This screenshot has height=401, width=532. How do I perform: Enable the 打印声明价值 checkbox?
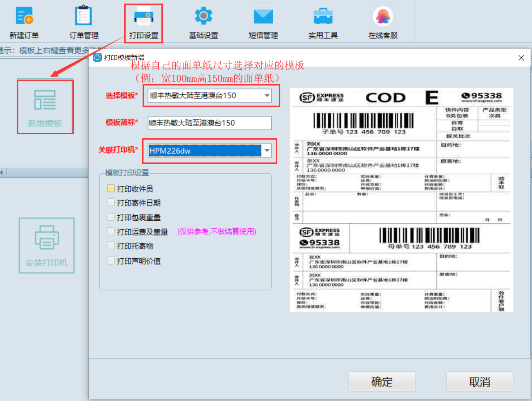click(x=110, y=261)
